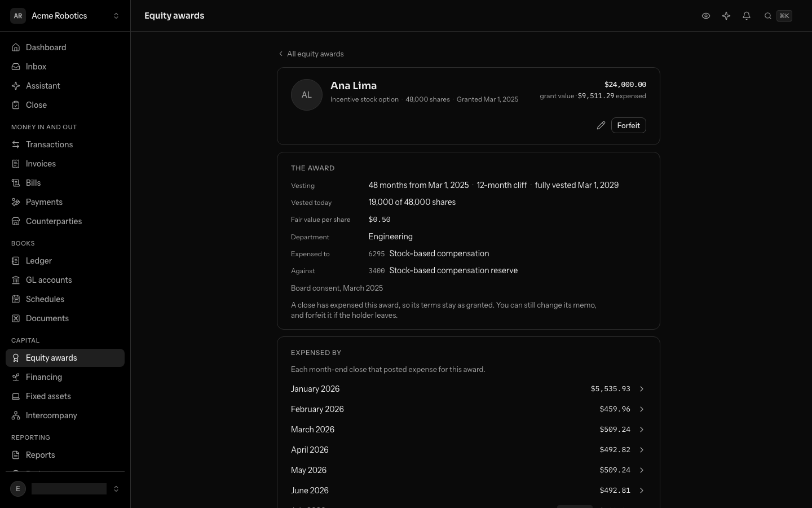Click the Payments sidebar icon
Image resolution: width=812 pixels, height=508 pixels.
pos(16,202)
